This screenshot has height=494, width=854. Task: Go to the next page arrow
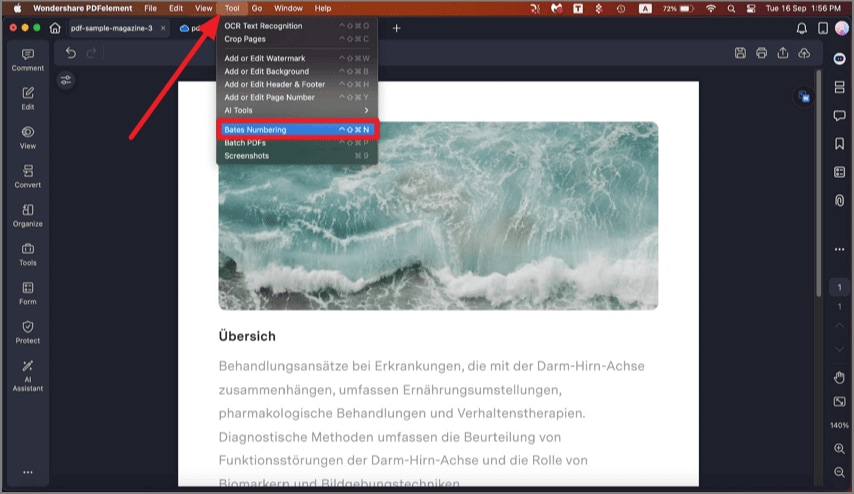(x=839, y=349)
